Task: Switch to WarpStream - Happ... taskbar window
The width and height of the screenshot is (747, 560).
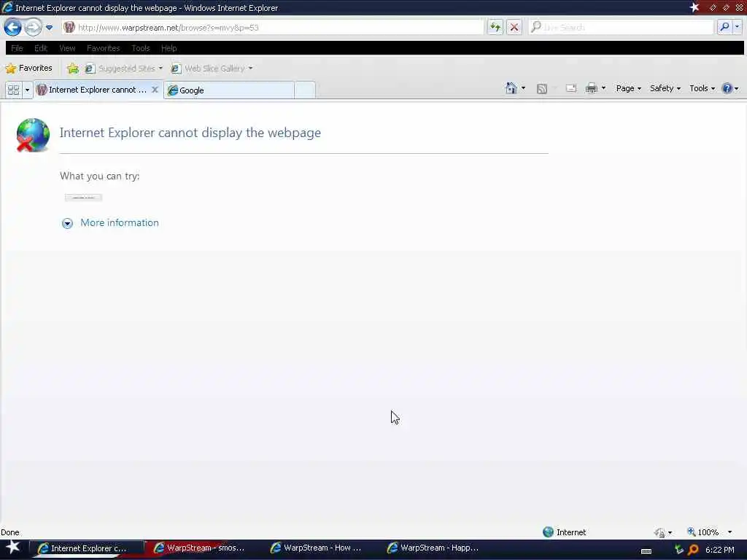Action: [433, 548]
